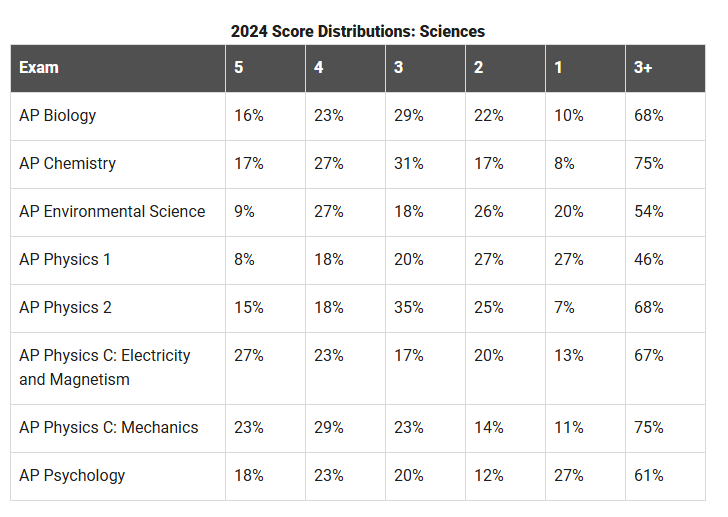Image resolution: width=728 pixels, height=517 pixels.
Task: Click the "AP Environmental Science" row label
Action: coord(112,211)
